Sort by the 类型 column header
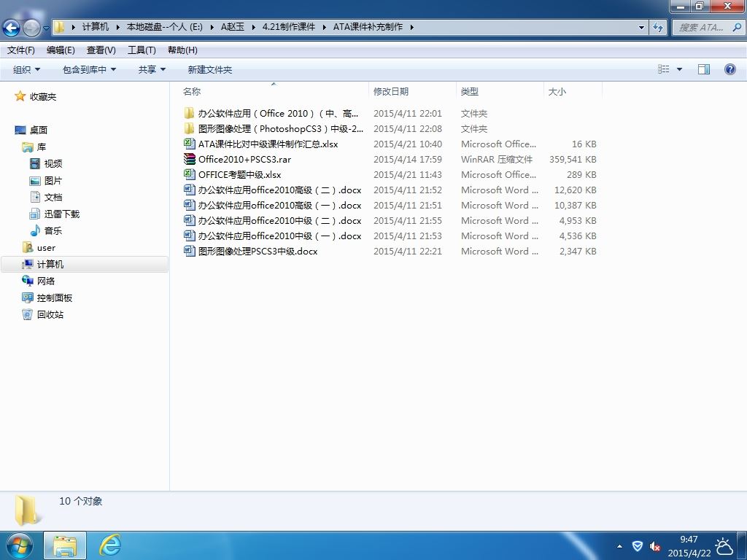 pyautogui.click(x=500, y=91)
